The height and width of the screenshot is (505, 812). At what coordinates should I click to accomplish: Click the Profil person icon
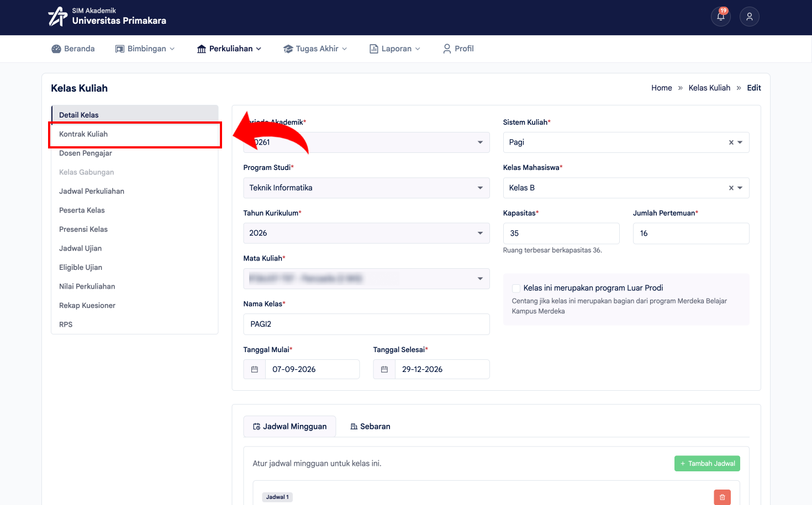(447, 49)
